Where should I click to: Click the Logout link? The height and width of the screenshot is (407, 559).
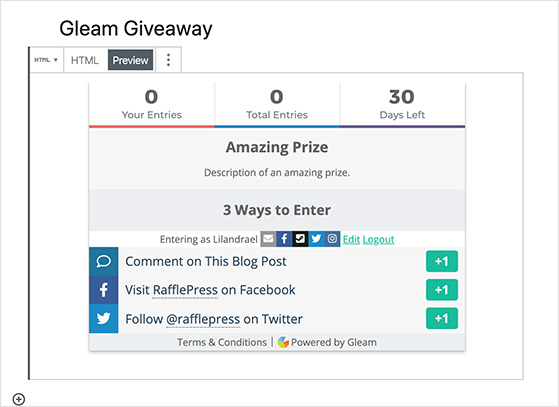(378, 239)
